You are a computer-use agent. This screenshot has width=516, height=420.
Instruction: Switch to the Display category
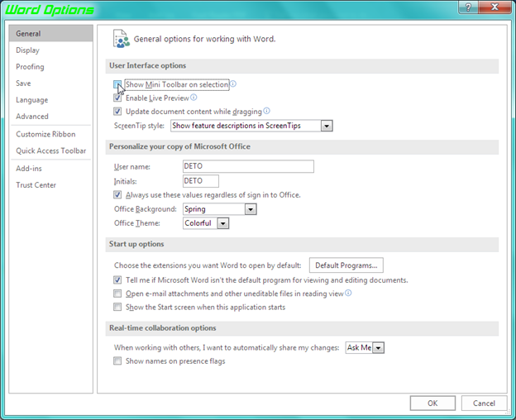click(x=51, y=50)
